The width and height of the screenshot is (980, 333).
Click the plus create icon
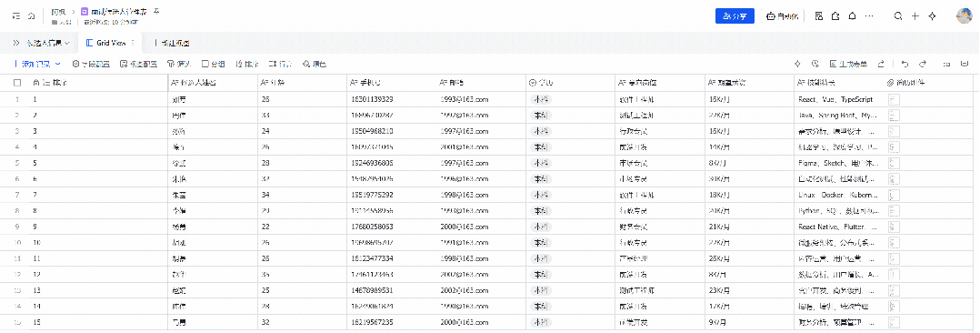(915, 16)
